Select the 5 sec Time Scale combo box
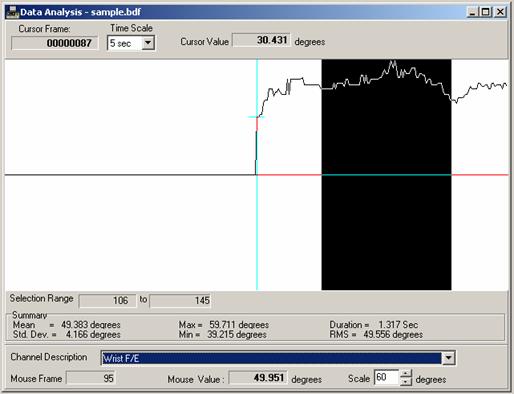 [131, 43]
